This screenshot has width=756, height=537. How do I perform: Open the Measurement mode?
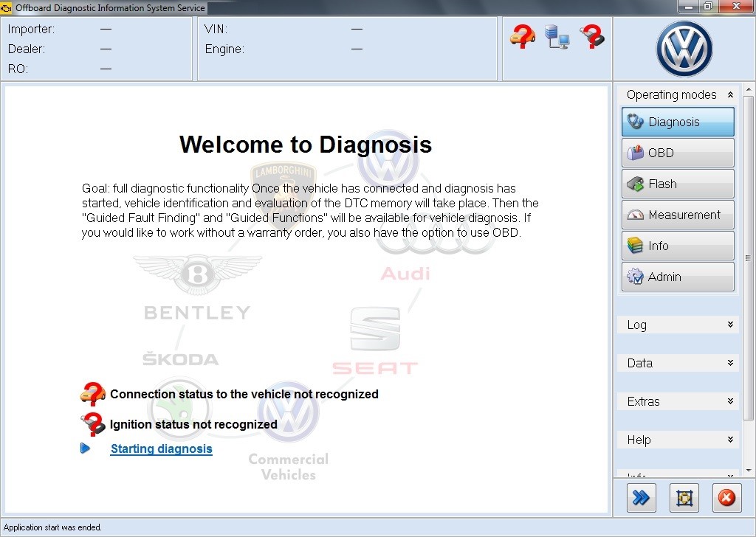point(678,215)
